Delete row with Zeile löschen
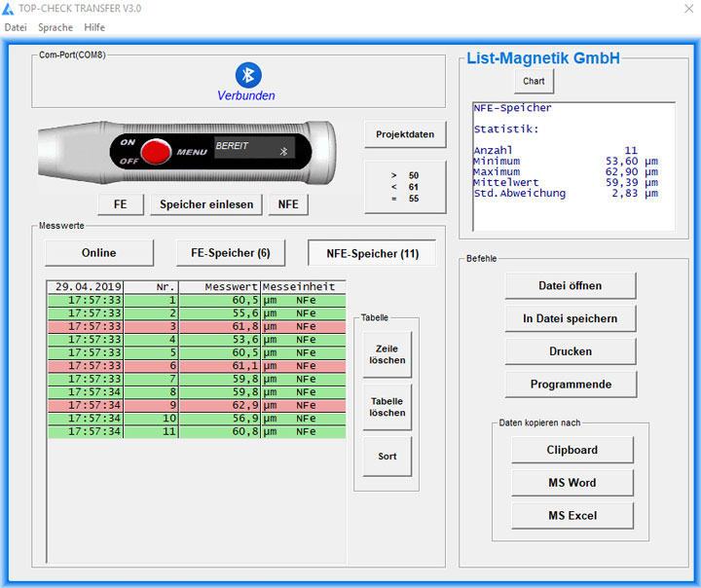 (x=387, y=354)
